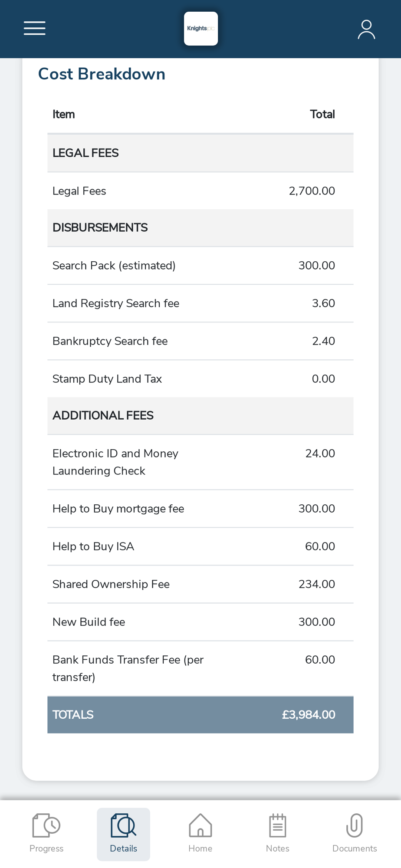
Task: Select the Legal Fees 2,700.00 row
Action: point(200,191)
